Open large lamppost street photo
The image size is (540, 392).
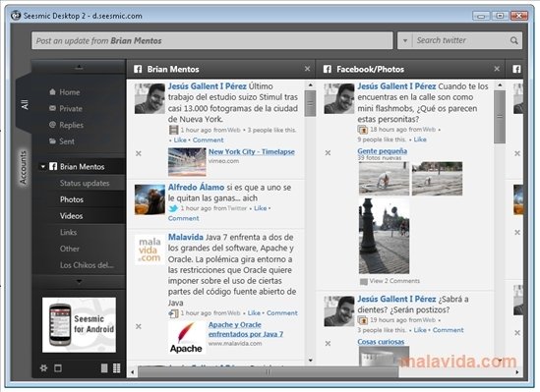point(384,236)
